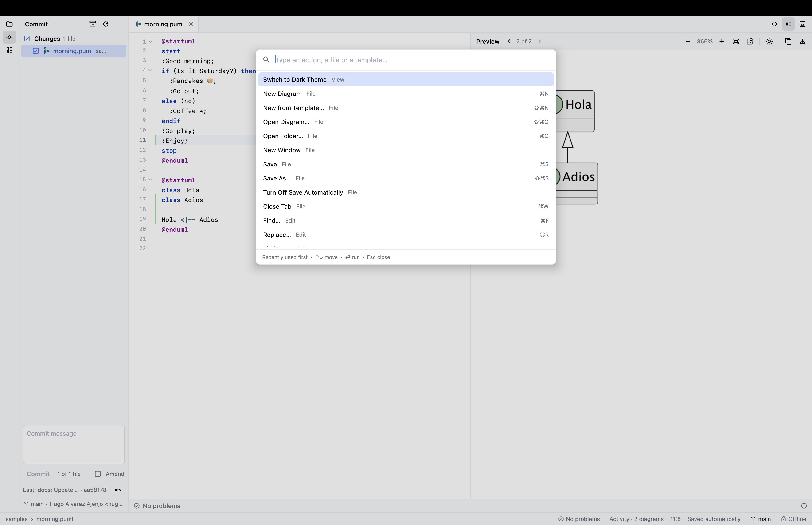Click the 11:8 cursor position indicator

pos(675,519)
